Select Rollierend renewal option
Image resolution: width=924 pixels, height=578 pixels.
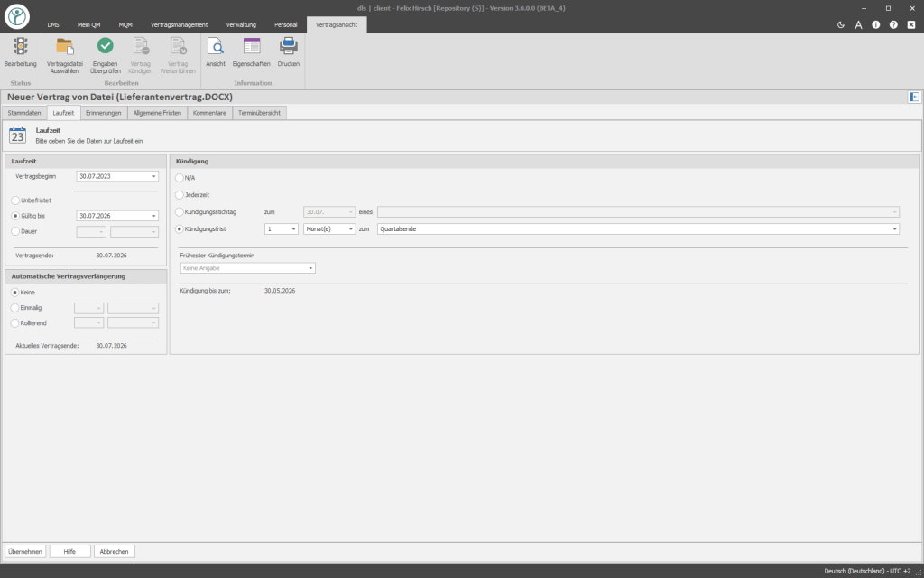point(15,322)
